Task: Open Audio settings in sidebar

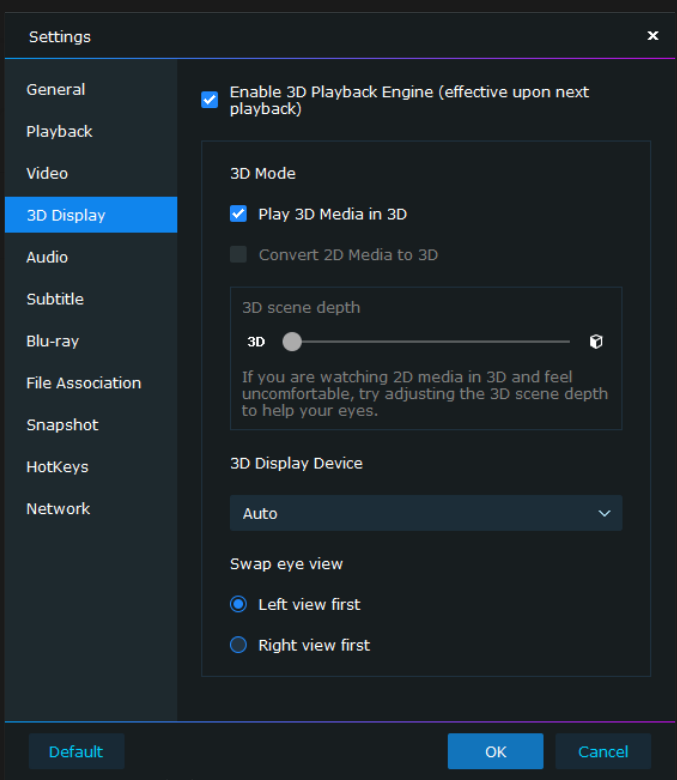Action: point(48,258)
